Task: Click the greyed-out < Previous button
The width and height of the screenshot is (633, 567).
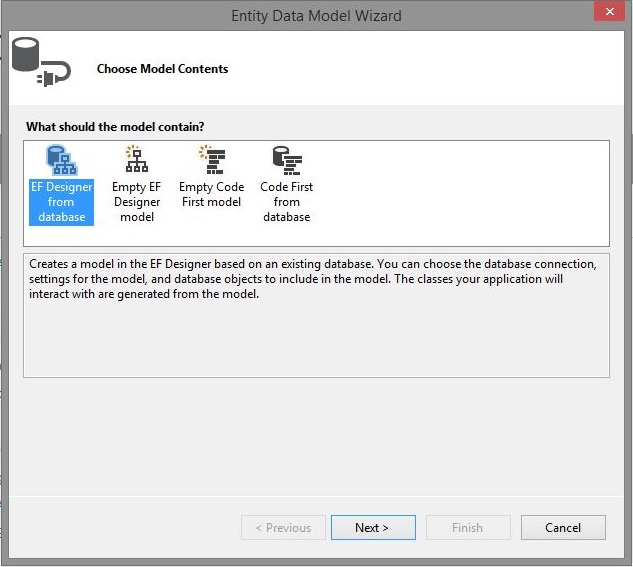Action: point(283,528)
